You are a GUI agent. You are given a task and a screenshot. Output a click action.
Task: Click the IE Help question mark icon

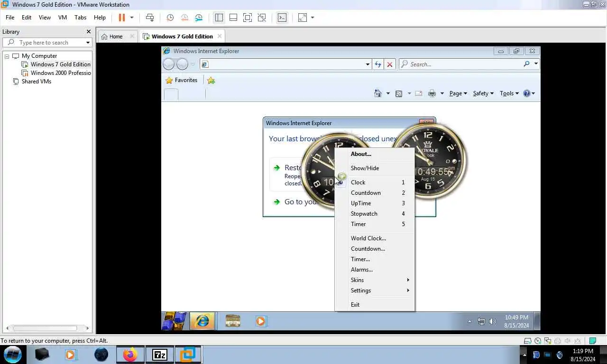526,93
